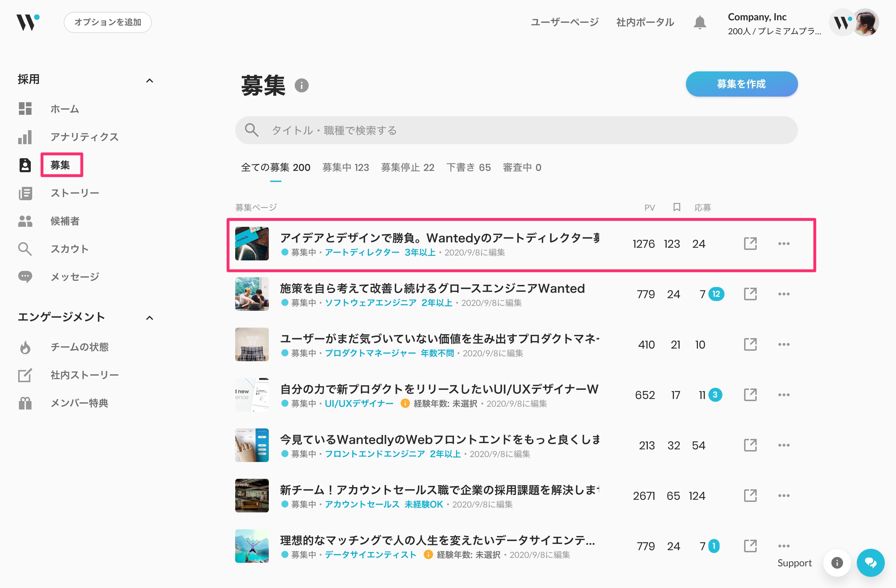The width and height of the screenshot is (896, 588).
Task: Click the 募集を作成 button
Action: 741,84
